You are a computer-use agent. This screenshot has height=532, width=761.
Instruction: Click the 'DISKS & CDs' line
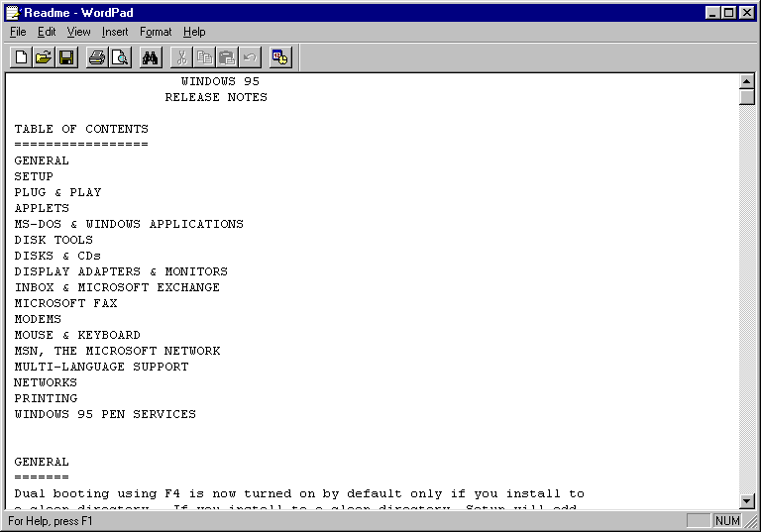point(57,256)
